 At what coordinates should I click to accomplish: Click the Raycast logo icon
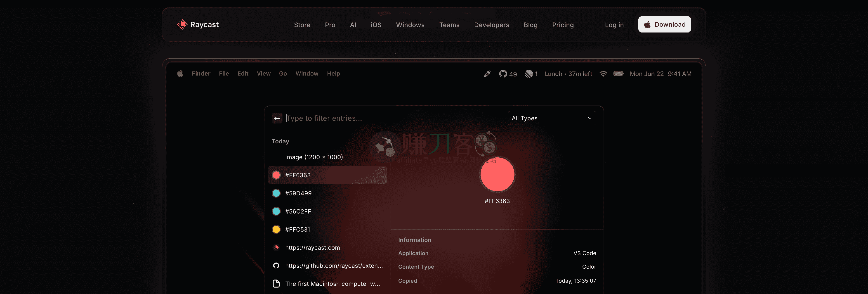point(182,24)
